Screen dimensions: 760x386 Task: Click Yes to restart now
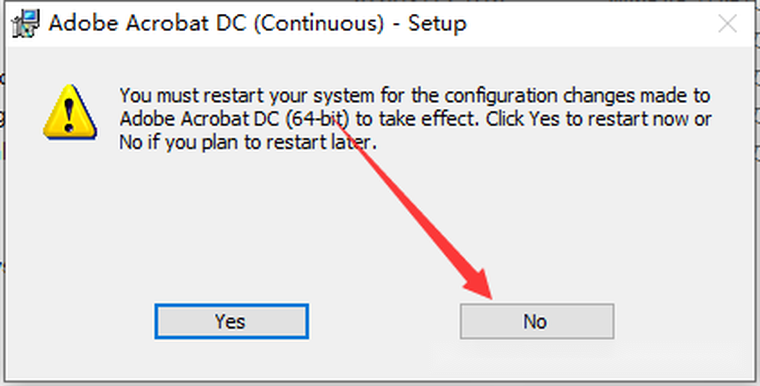pyautogui.click(x=232, y=322)
